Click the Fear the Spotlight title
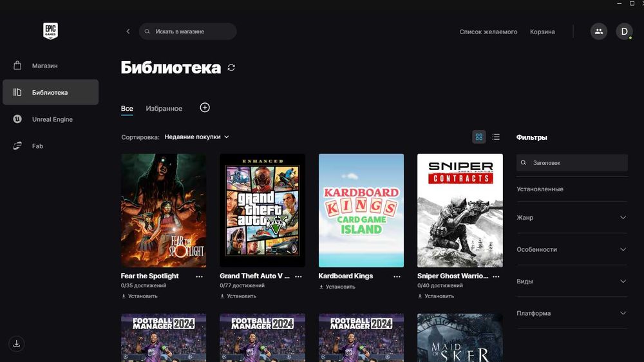Screen dimensions: 644x362 pyautogui.click(x=149, y=276)
